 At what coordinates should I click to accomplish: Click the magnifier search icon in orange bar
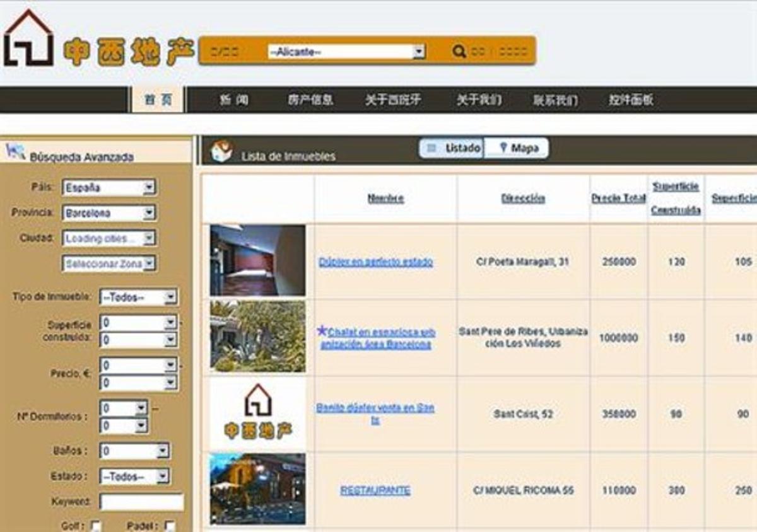point(459,51)
